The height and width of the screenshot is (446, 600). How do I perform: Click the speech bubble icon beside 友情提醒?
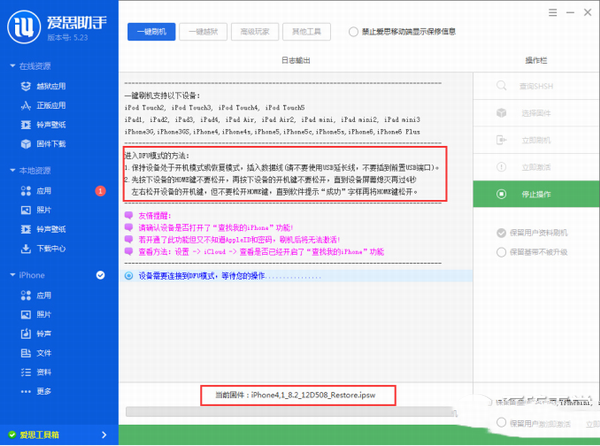129,215
